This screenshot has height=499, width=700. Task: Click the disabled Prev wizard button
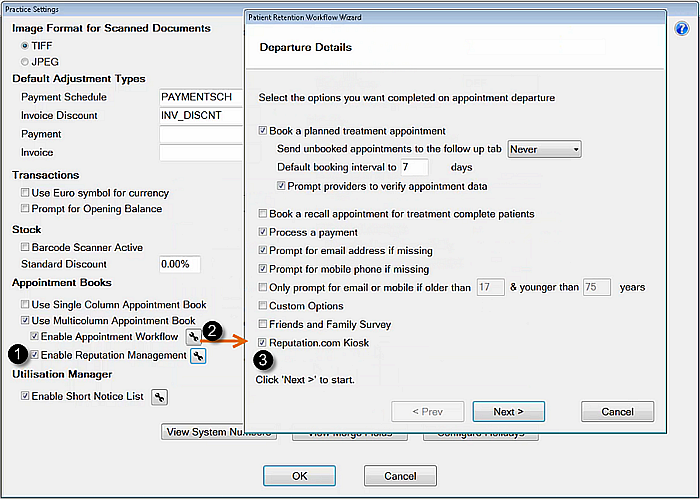[x=428, y=412]
